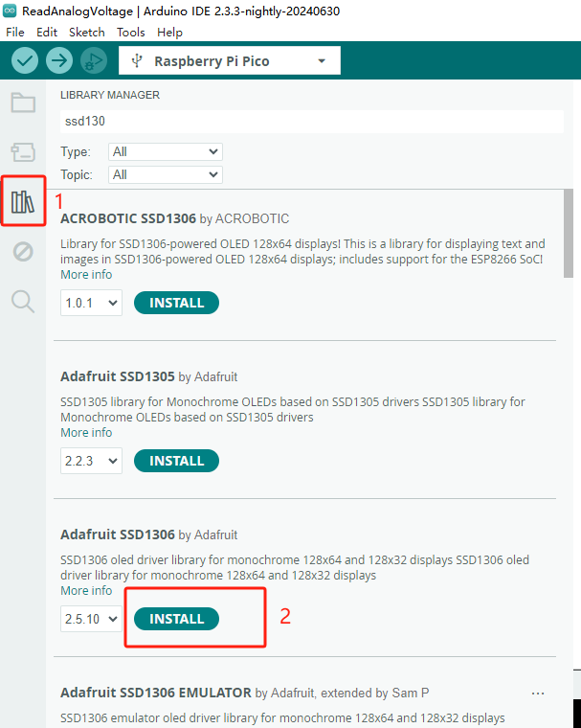Viewport: 581px width, 728px height.
Task: Open the Help menu
Action: point(169,32)
